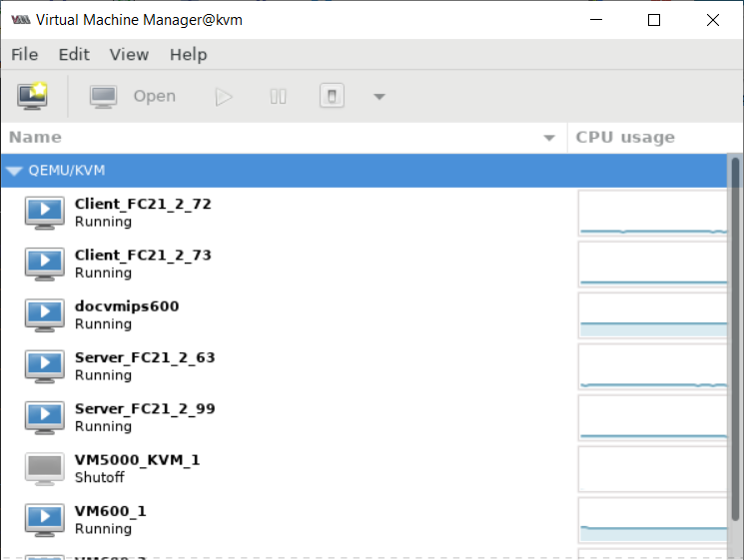This screenshot has height=560, width=744.
Task: Sort by the Name column header
Action: click(284, 138)
